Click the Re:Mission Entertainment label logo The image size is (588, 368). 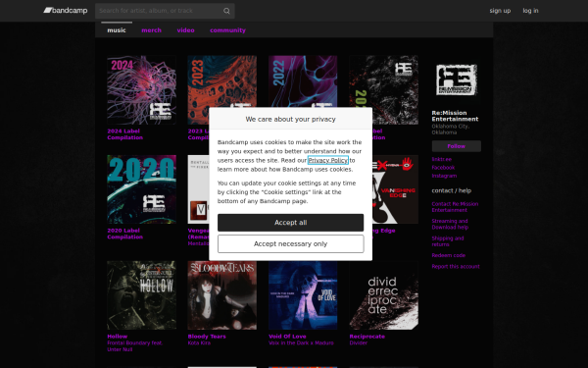click(x=456, y=79)
